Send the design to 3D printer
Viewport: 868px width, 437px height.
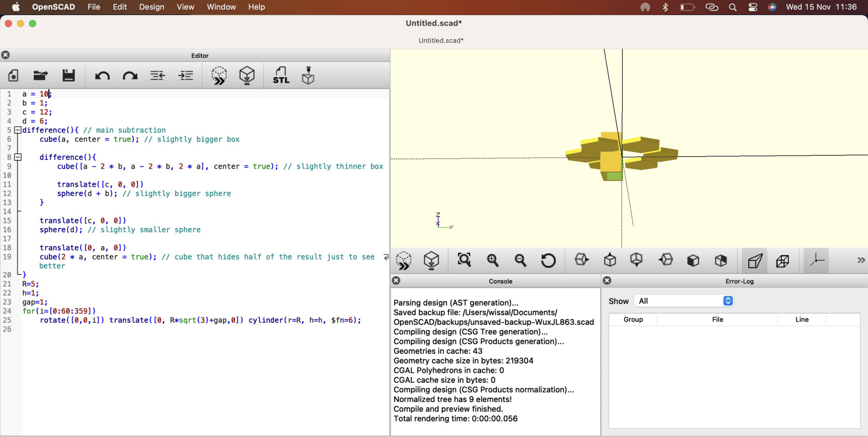[x=308, y=76]
